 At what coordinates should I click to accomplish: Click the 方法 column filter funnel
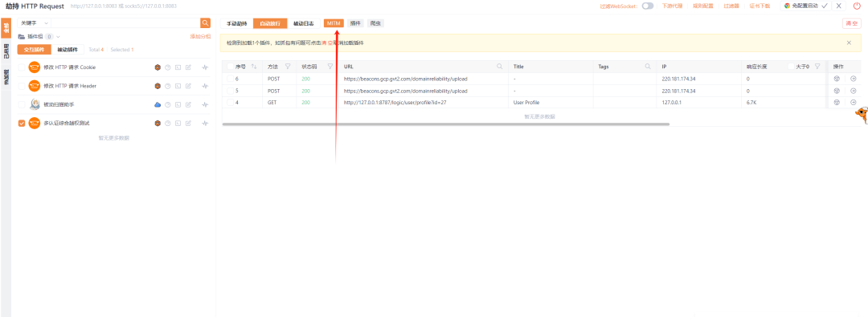pos(287,67)
